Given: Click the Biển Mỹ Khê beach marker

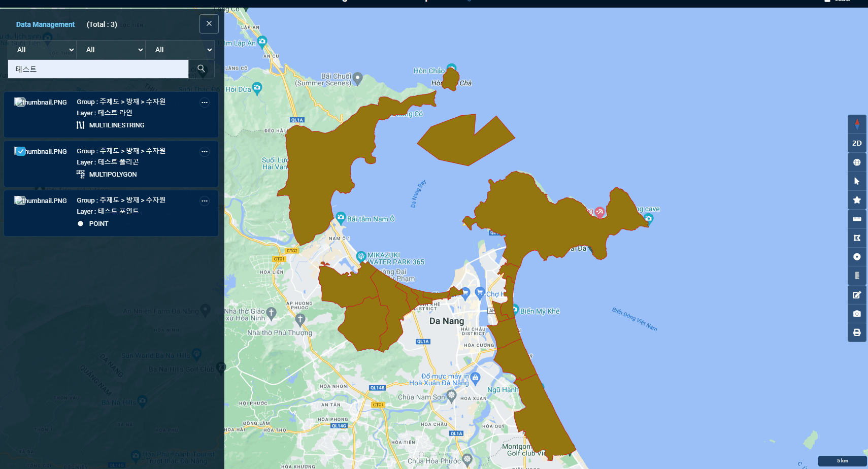Looking at the screenshot, I should 515,310.
